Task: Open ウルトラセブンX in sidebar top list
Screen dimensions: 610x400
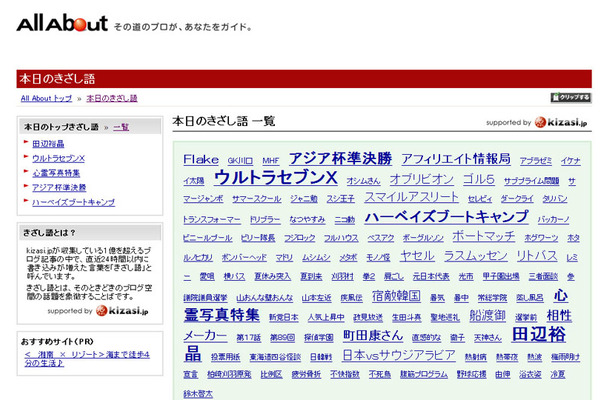Action: tap(58, 158)
